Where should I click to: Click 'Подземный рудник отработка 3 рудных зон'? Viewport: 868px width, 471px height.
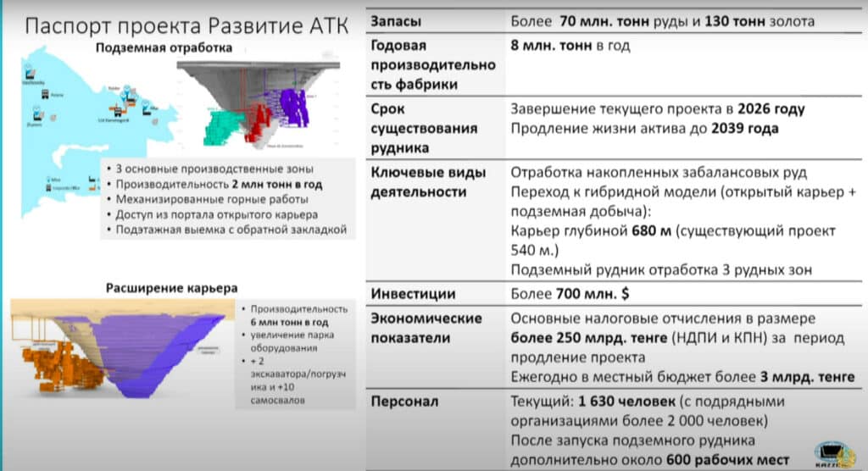click(x=661, y=270)
